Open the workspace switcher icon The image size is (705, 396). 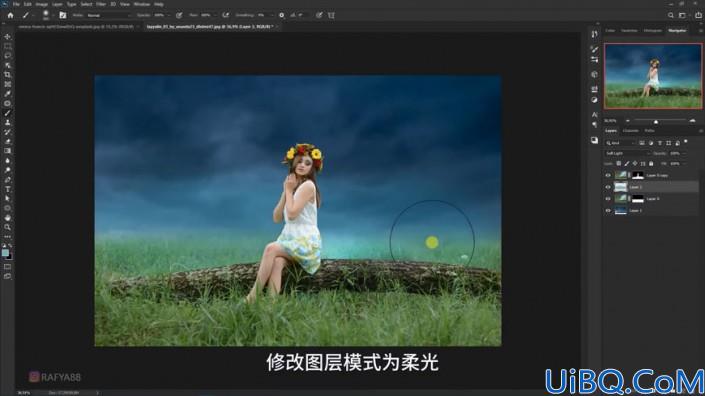683,15
